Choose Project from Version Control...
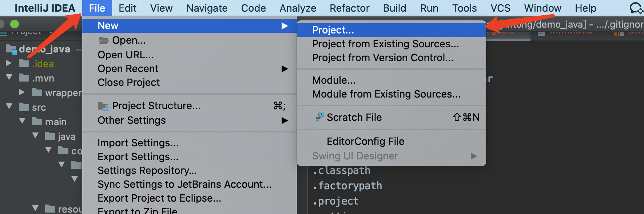Image resolution: width=644 pixels, height=214 pixels. tap(382, 58)
